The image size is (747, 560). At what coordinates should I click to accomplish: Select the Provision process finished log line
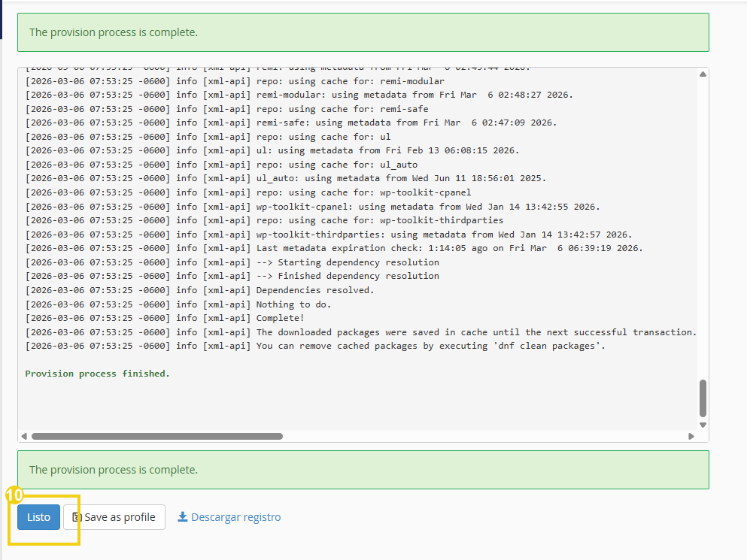pyautogui.click(x=98, y=373)
